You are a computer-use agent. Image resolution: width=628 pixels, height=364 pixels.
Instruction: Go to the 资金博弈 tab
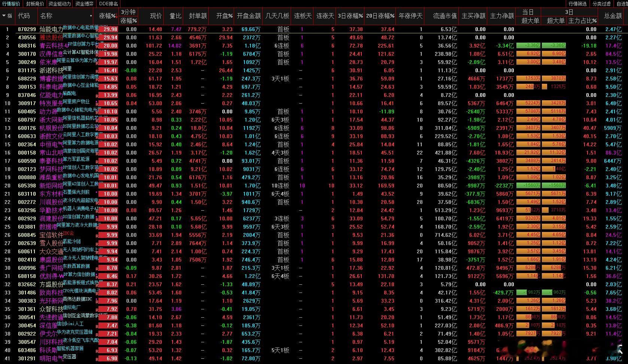[x=84, y=4]
